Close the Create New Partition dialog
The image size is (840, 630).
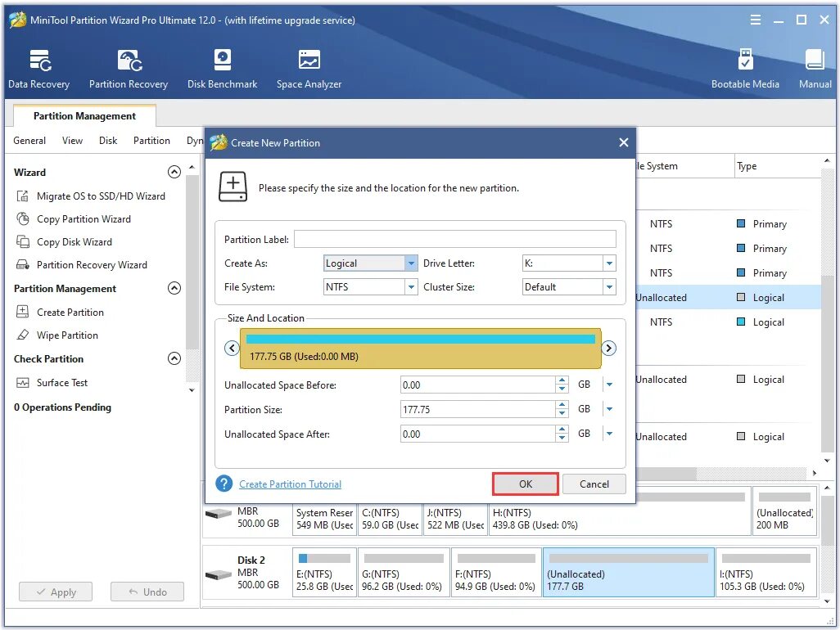click(x=624, y=142)
